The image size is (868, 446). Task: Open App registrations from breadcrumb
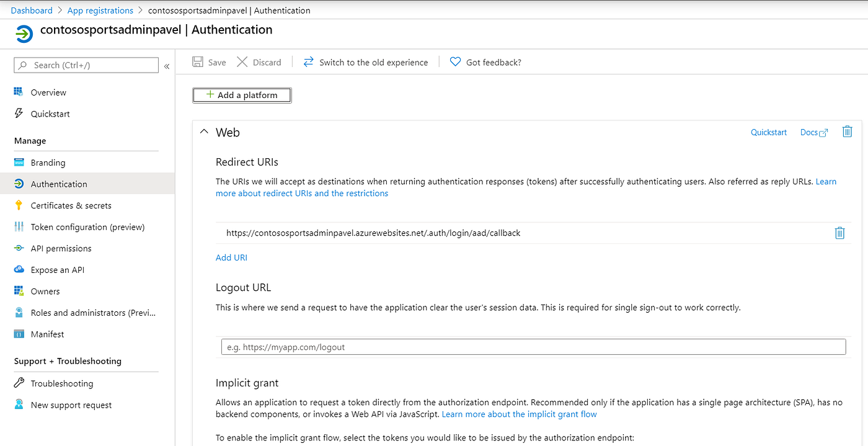[100, 10]
